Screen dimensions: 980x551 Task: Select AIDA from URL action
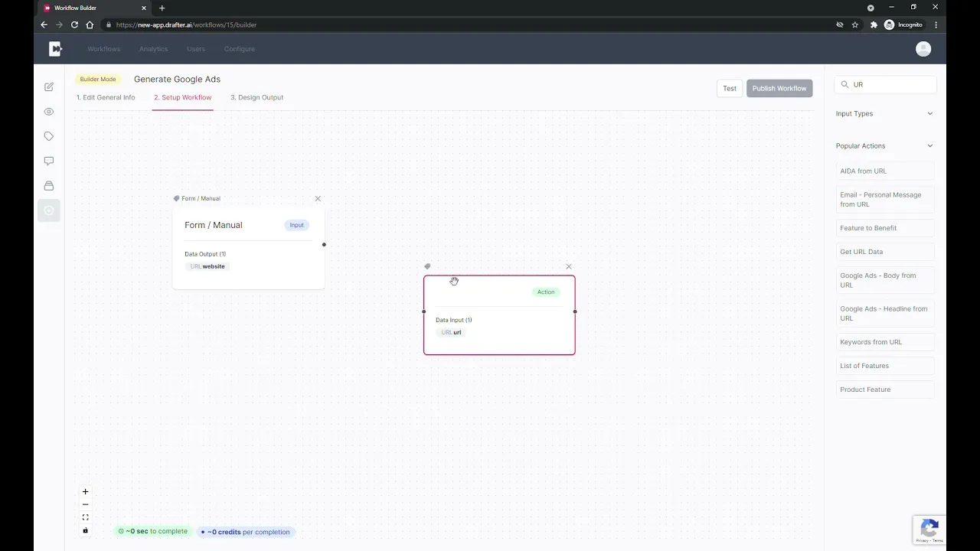[x=886, y=171]
